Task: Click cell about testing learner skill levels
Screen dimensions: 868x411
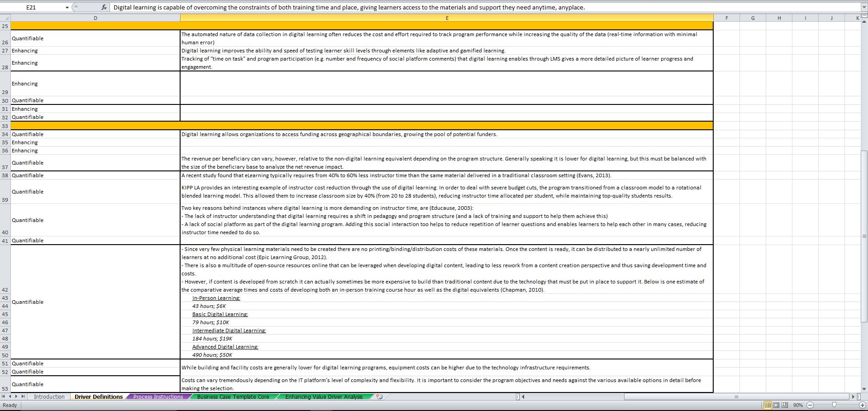Action: coord(447,51)
